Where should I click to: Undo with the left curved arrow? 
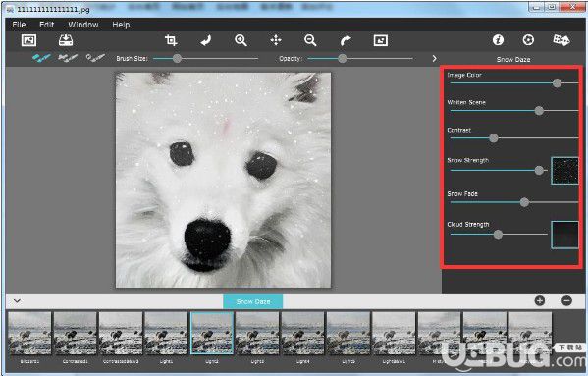point(206,40)
